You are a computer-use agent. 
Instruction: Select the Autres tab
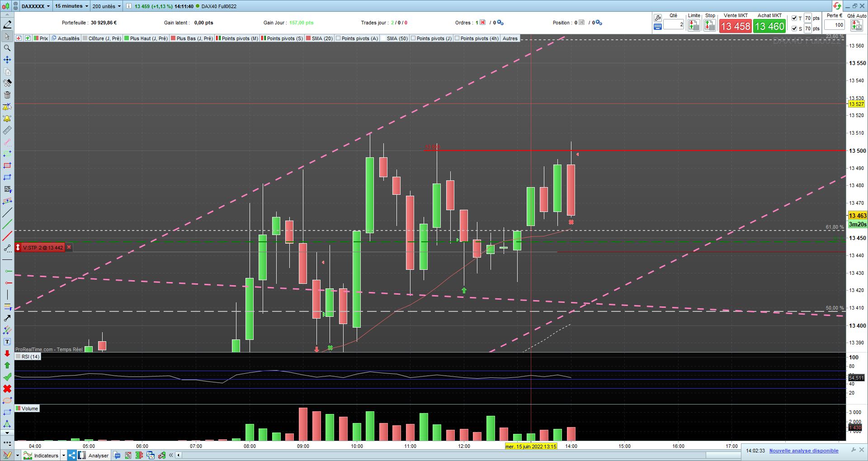click(x=510, y=38)
